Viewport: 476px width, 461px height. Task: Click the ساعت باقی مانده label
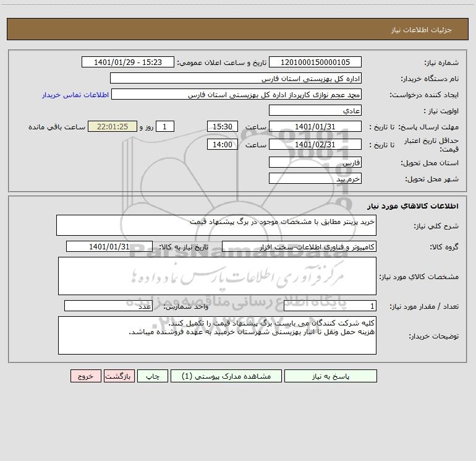coord(57,127)
